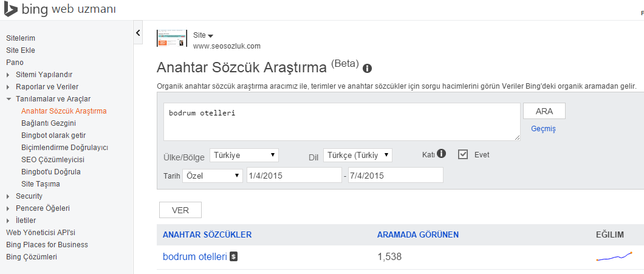Click the info icon next to Katı
The image size is (644, 274).
[442, 154]
